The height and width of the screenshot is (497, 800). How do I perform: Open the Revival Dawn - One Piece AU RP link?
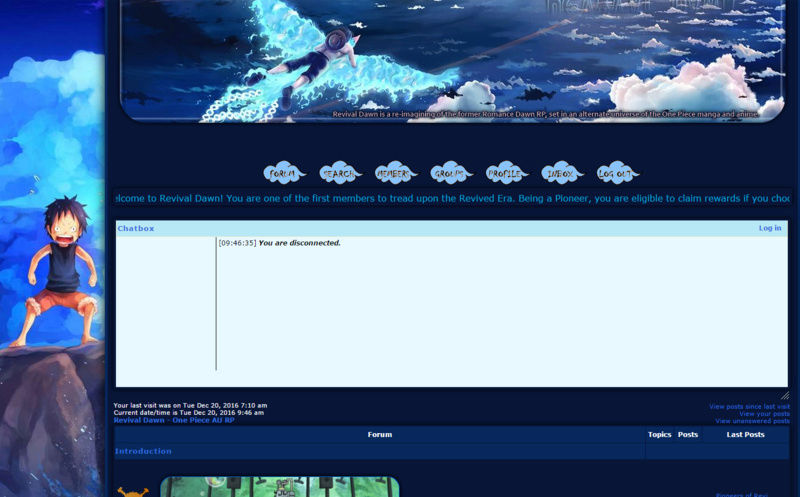point(174,420)
